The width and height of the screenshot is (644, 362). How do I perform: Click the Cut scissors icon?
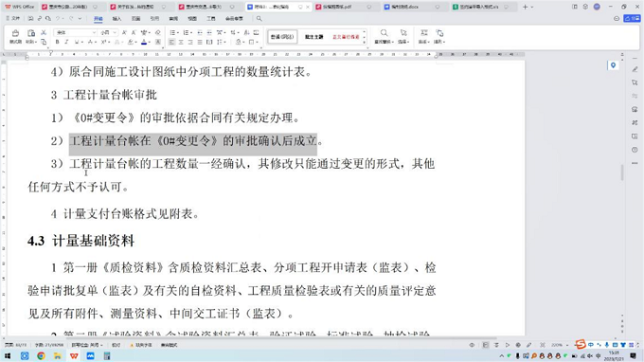point(44,32)
